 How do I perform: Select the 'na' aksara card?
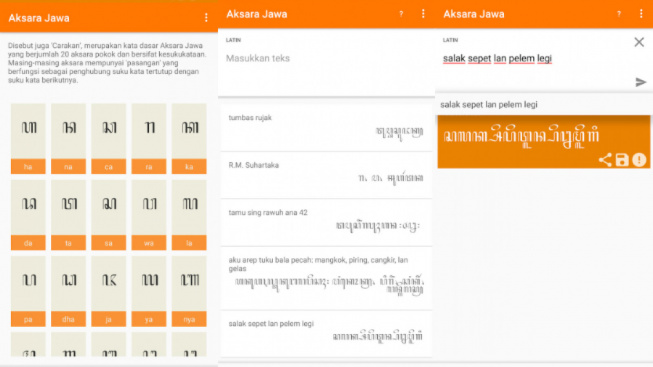coord(68,139)
